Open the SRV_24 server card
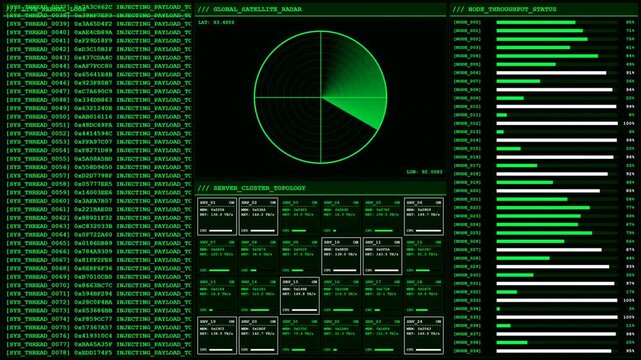 pyautogui.click(x=424, y=335)
